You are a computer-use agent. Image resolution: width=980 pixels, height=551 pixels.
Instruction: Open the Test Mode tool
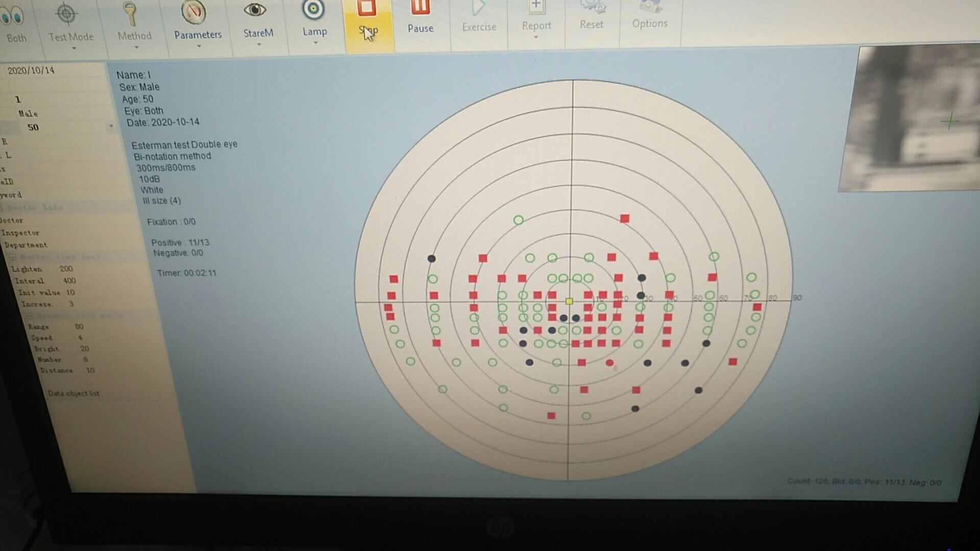coord(66,14)
